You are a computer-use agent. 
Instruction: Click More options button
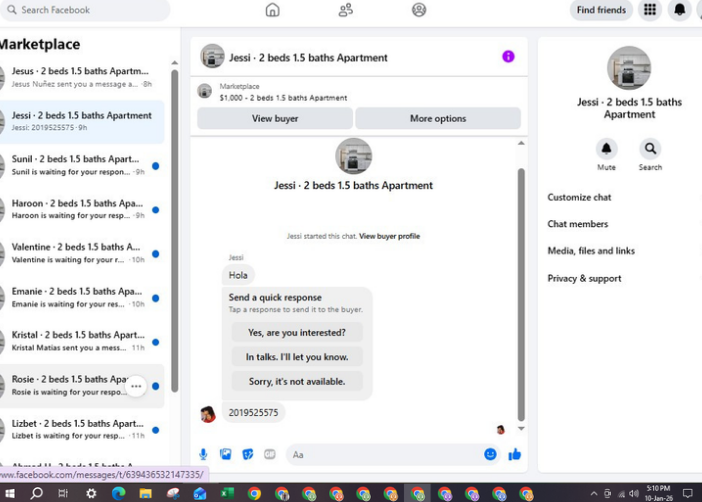click(438, 118)
